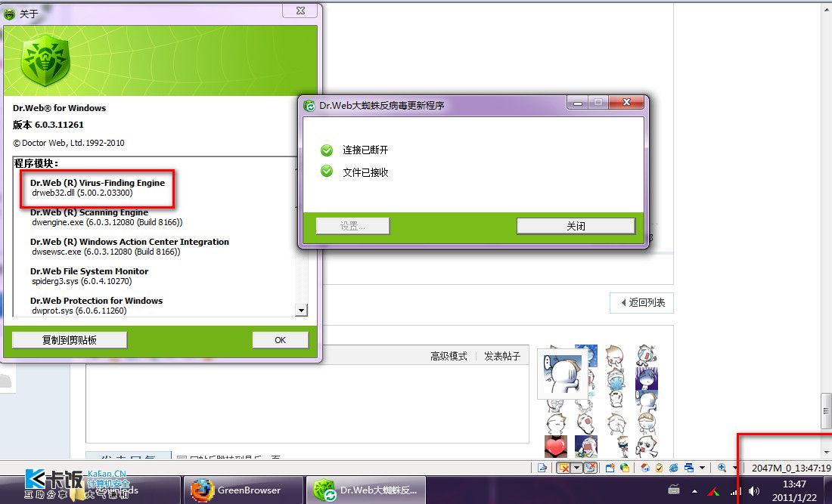Open the dropdown arrow next to the windows icon
This screenshot has width=832, height=504.
click(702, 468)
